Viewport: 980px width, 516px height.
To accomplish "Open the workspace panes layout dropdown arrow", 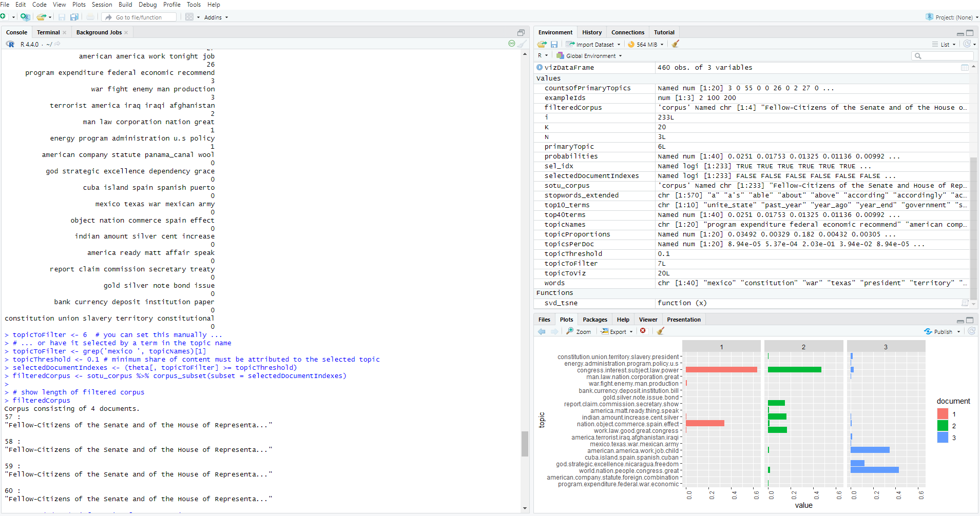I will (x=198, y=17).
